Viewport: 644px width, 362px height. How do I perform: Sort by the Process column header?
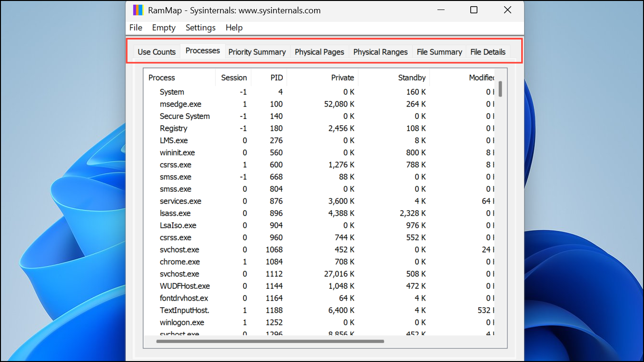pyautogui.click(x=162, y=78)
